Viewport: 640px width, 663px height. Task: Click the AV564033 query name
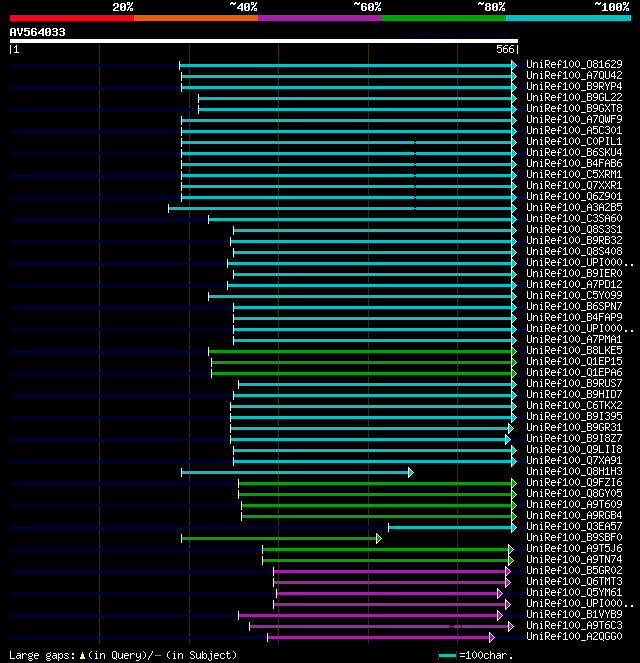pyautogui.click(x=38, y=32)
